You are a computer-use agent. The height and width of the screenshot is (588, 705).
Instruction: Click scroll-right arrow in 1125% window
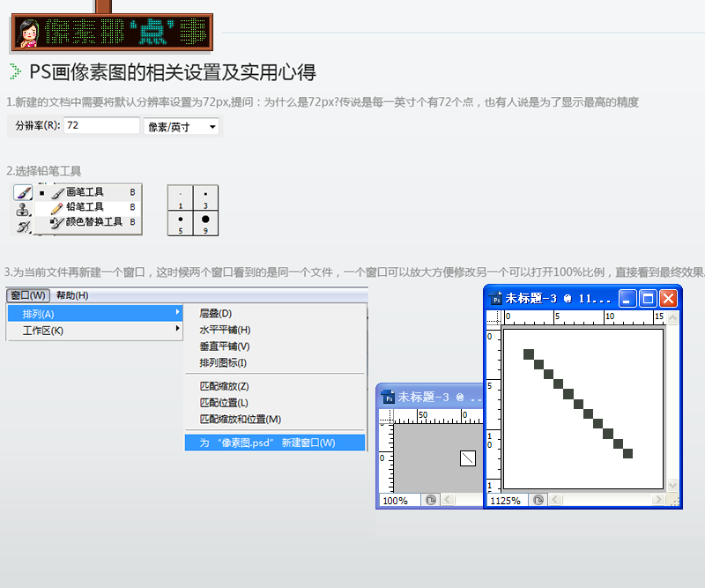point(658,499)
